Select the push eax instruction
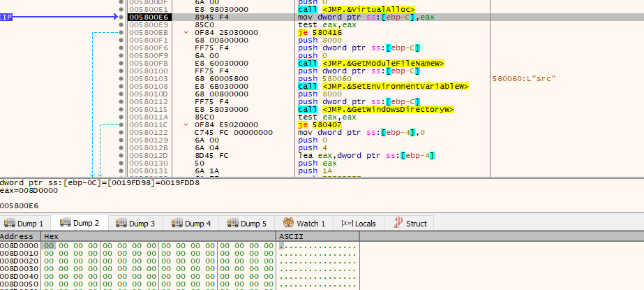 [317, 164]
